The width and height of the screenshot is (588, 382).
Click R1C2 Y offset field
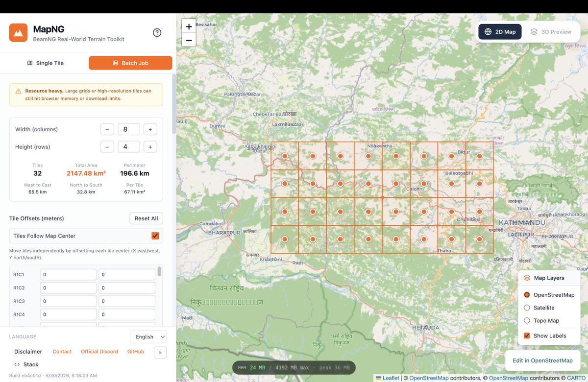(127, 288)
